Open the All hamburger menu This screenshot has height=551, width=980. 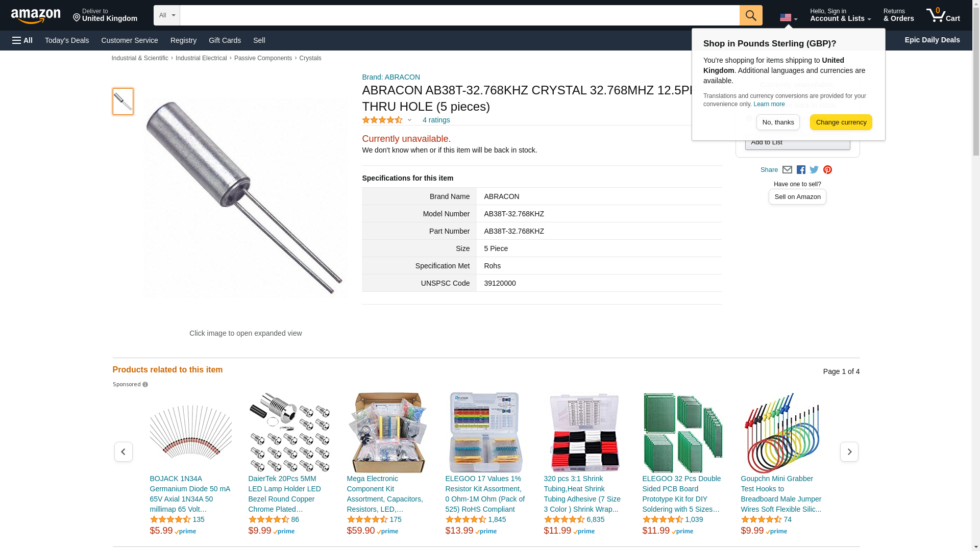[x=22, y=40]
